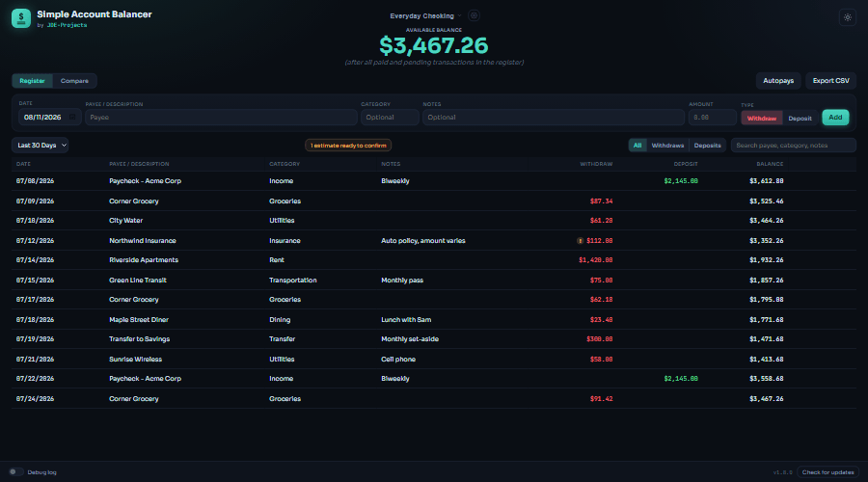868x482 pixels.
Task: Click the search payee, category, notes box
Action: point(794,145)
